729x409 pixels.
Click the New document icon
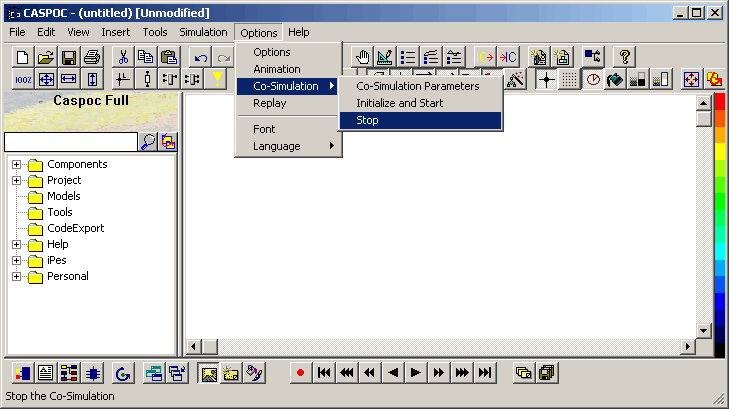pos(22,57)
